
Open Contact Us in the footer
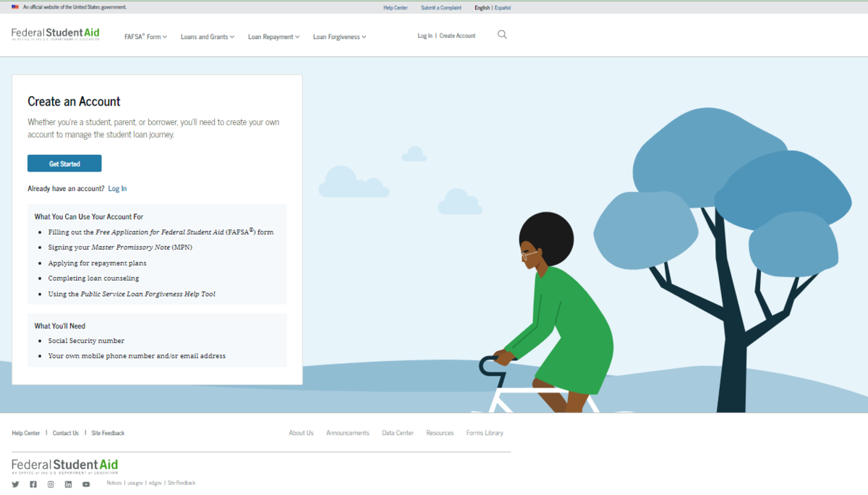coord(66,433)
